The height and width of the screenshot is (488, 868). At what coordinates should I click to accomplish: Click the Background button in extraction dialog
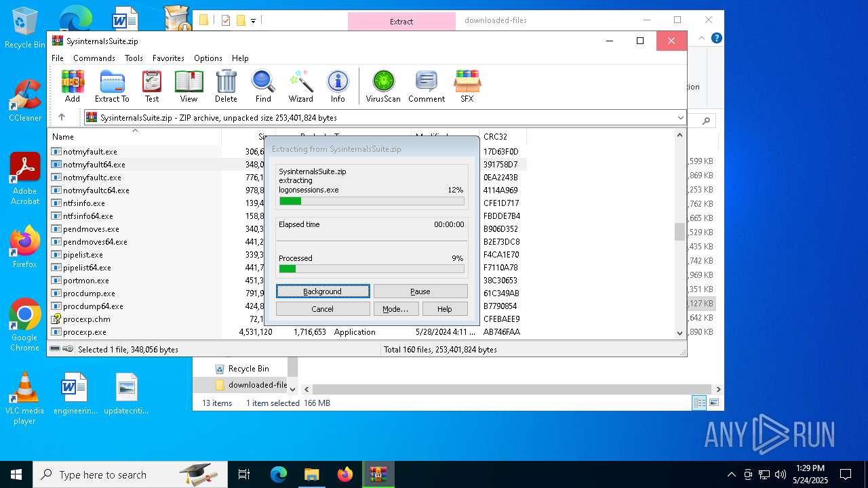[x=323, y=291]
